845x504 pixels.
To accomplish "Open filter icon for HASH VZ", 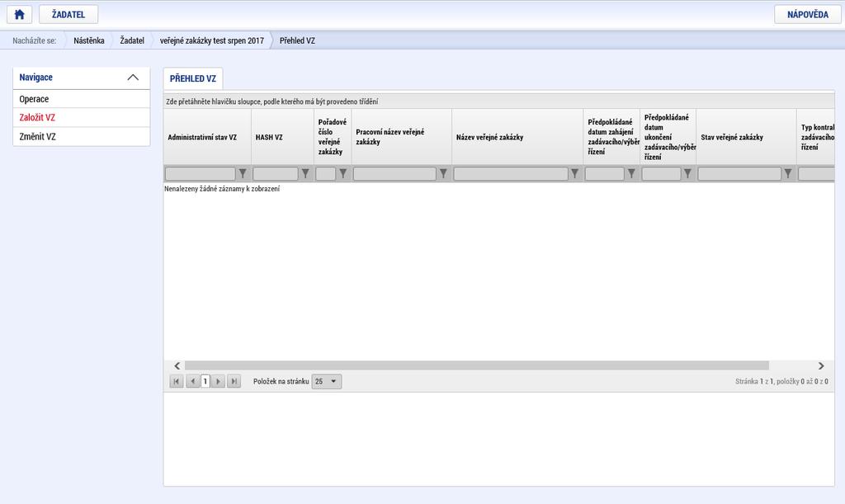I will tap(305, 173).
